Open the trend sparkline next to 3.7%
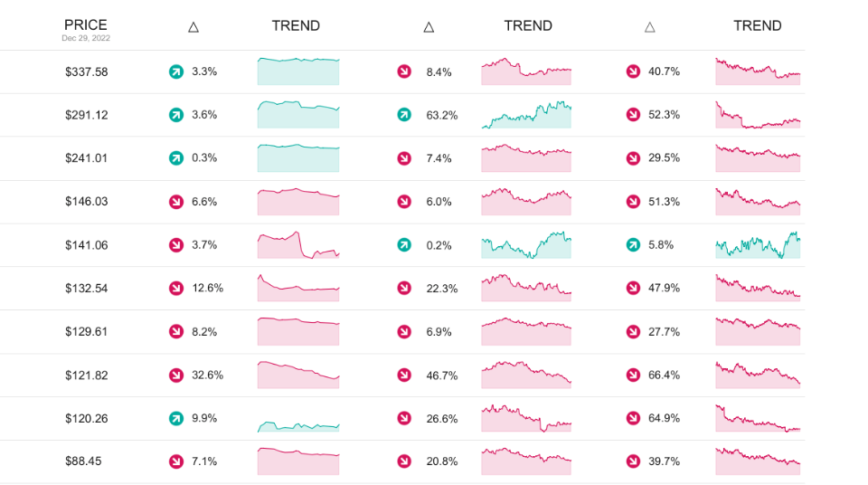 [x=298, y=245]
